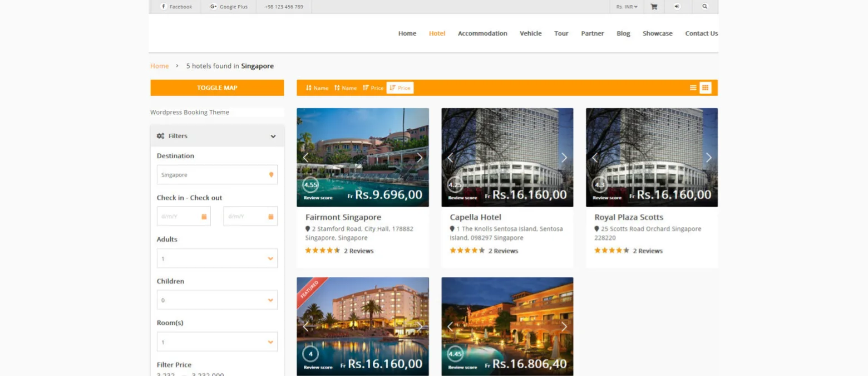The image size is (868, 376).
Task: Select the Name sort option starting the sort bar
Action: (x=317, y=87)
